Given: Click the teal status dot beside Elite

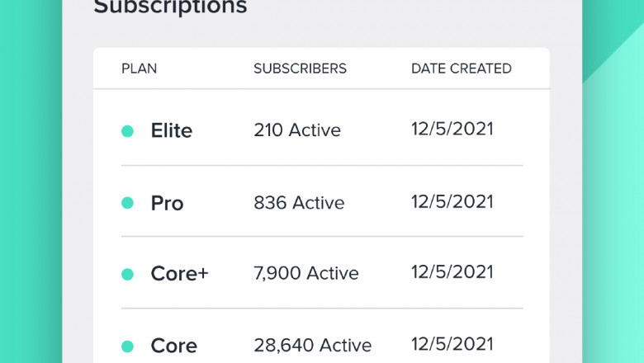Looking at the screenshot, I should [127, 131].
